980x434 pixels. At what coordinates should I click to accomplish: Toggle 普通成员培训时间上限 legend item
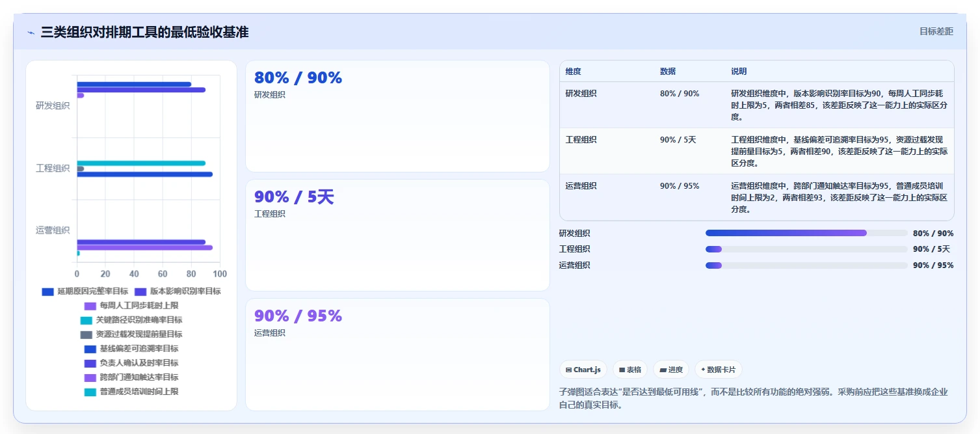pos(131,392)
